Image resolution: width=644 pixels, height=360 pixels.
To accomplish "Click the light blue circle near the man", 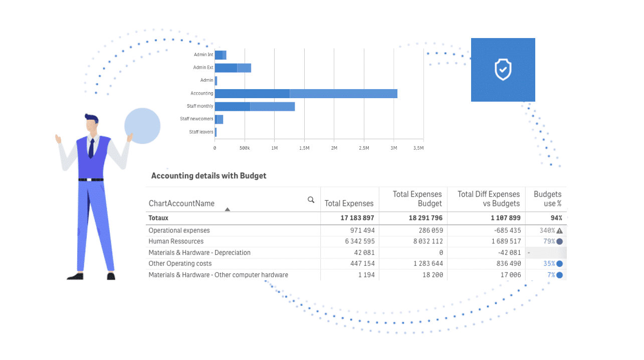I will coord(142,126).
